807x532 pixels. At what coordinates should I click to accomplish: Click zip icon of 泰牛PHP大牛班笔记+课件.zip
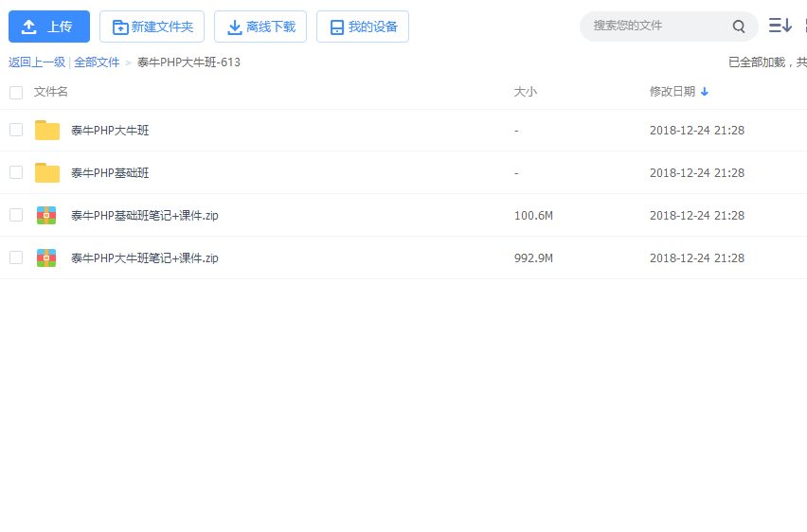click(x=46, y=258)
